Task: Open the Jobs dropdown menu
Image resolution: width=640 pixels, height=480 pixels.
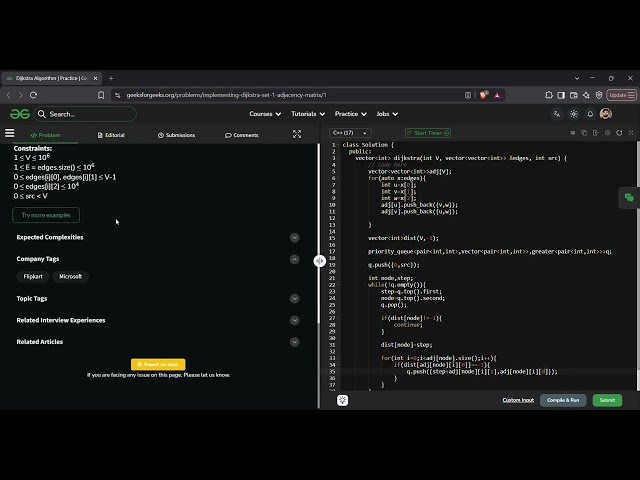Action: (x=387, y=114)
